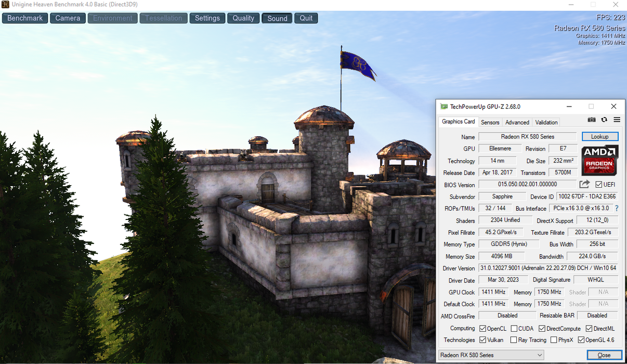Screen dimensions: 627x364
Task: Click the greyed Environment button
Action: coord(113,18)
